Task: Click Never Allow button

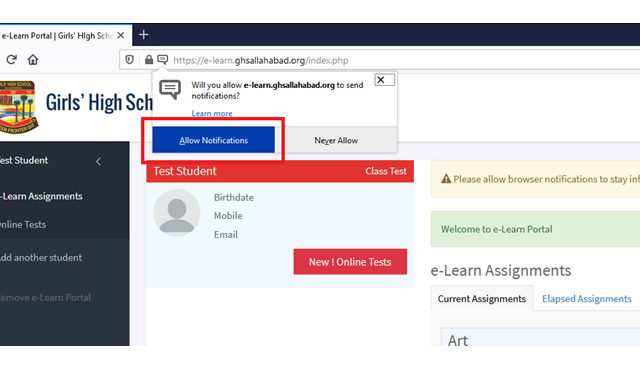Action: (336, 140)
